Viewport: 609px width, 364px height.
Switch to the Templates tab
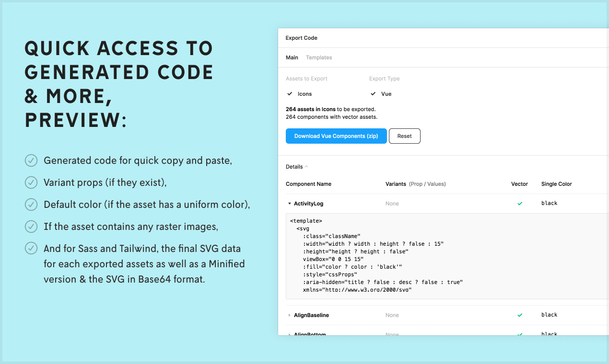318,57
